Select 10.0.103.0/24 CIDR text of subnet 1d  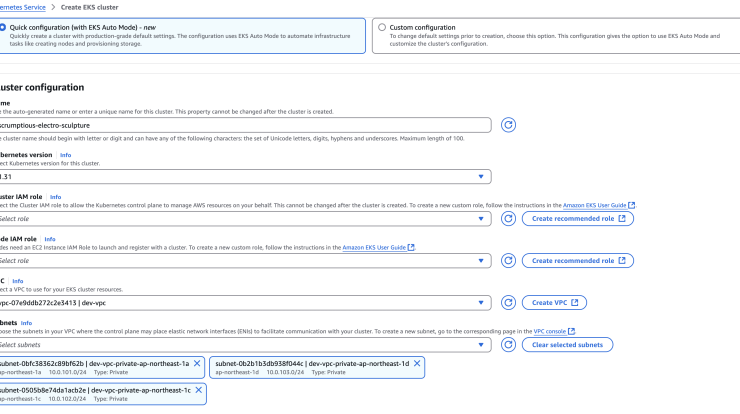tap(286, 372)
